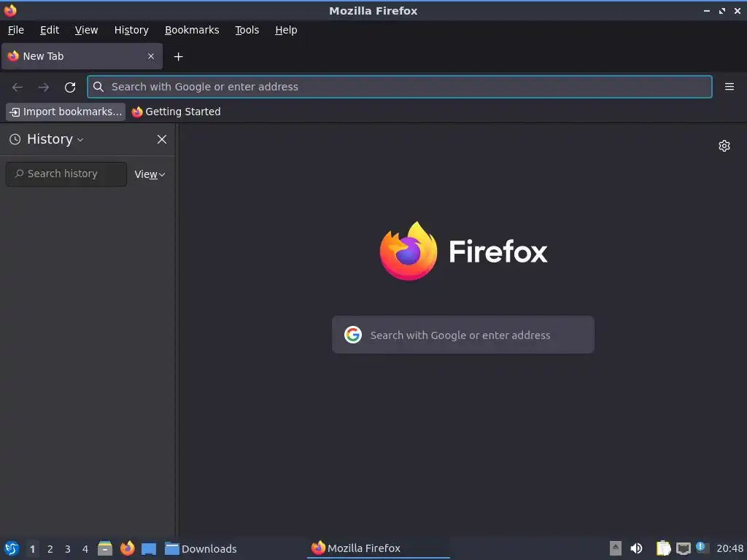
Task: Maximize the Firefox window
Action: (721, 10)
